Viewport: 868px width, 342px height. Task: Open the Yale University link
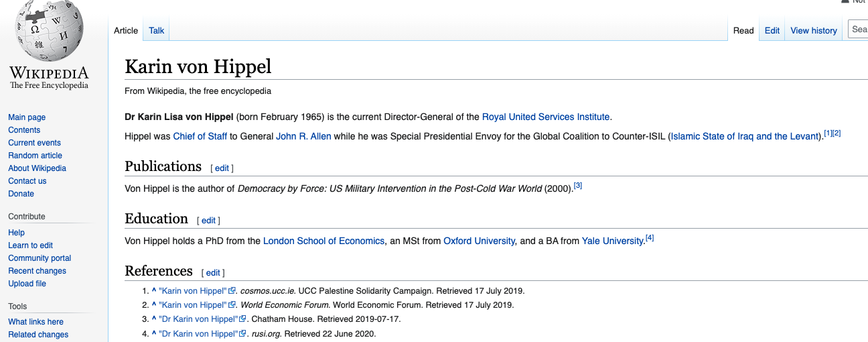tap(612, 241)
